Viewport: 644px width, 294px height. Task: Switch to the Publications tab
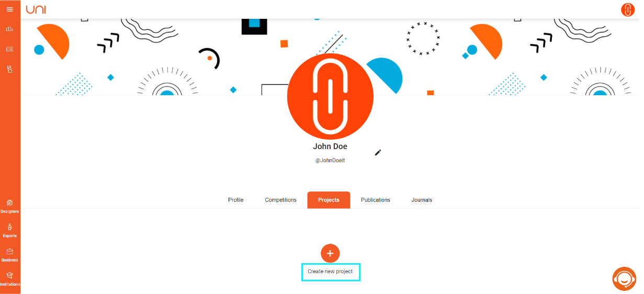coord(376,200)
